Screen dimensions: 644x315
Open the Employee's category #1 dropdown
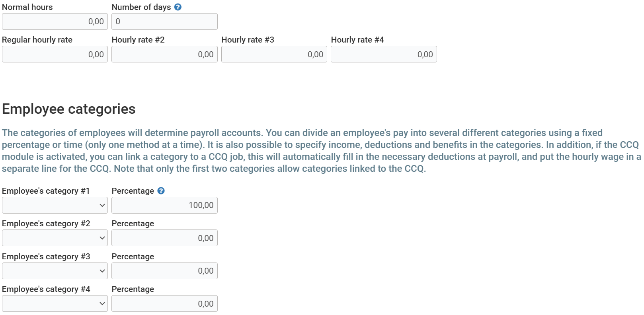[x=55, y=205]
